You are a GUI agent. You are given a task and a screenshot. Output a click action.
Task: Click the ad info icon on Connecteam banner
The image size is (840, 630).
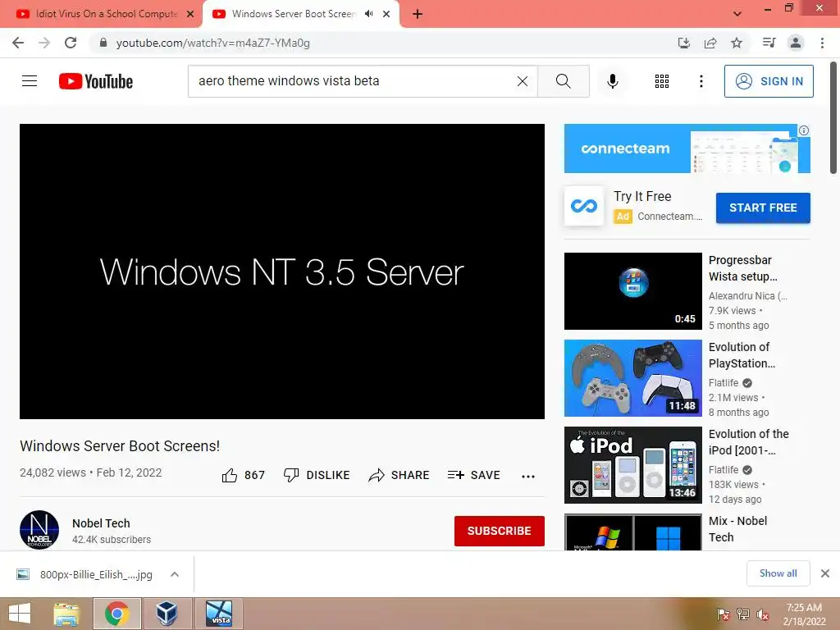click(804, 130)
